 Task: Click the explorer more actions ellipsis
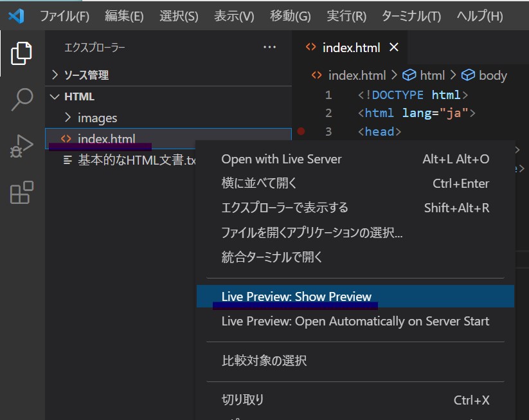coord(269,48)
